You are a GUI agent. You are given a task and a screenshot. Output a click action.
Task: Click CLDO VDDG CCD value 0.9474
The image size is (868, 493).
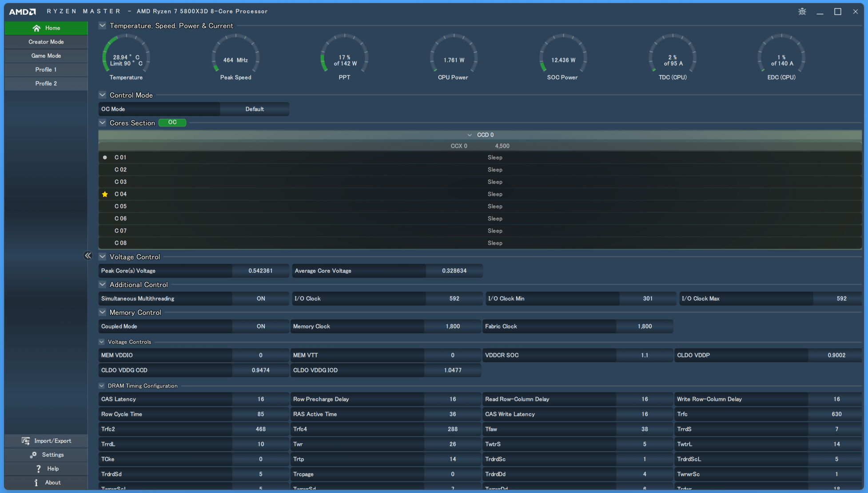(x=261, y=370)
